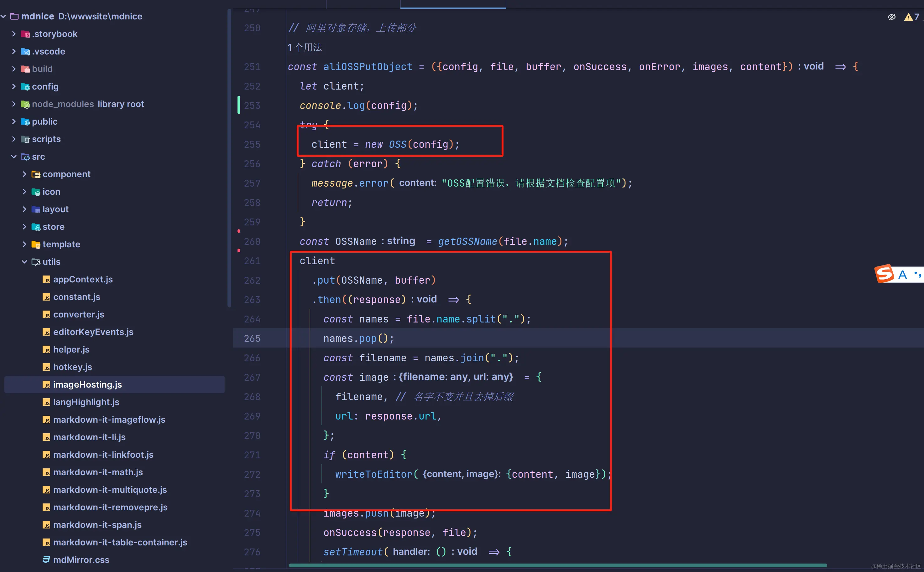Click the node_modules library root folder icon
The width and height of the screenshot is (924, 572).
tap(25, 104)
